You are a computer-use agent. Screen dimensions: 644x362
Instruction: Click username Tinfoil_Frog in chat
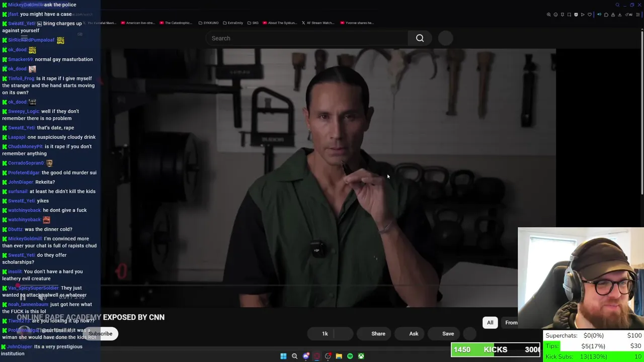pyautogui.click(x=21, y=78)
